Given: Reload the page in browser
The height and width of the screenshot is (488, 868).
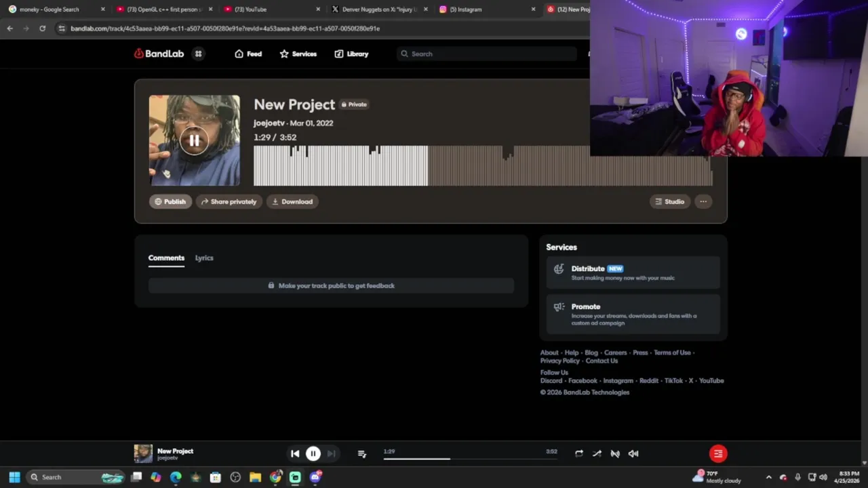Looking at the screenshot, I should pos(42,28).
